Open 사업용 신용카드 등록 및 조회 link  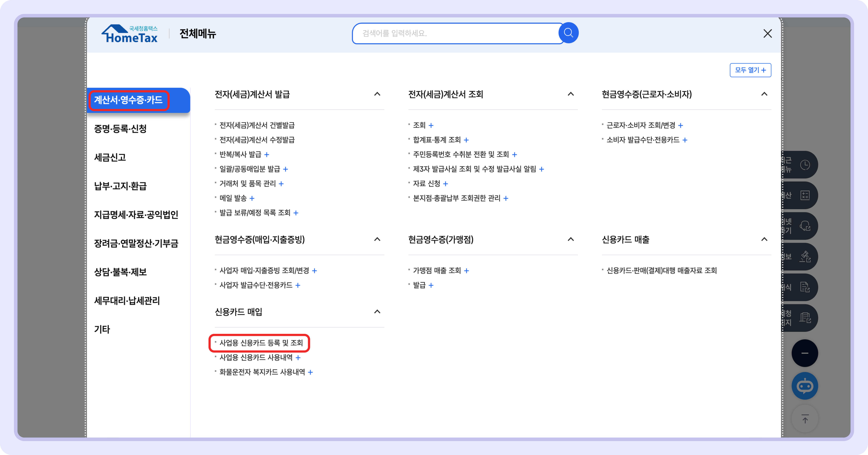pyautogui.click(x=261, y=343)
